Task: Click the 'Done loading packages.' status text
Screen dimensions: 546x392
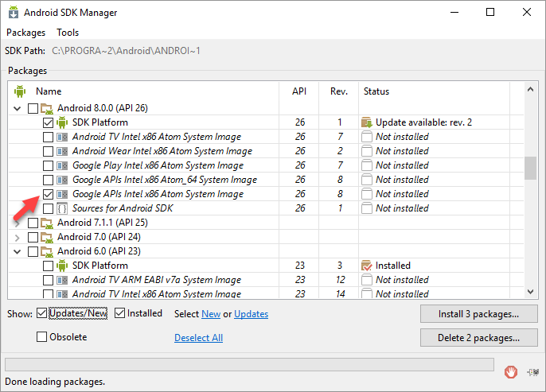Action: 55,382
